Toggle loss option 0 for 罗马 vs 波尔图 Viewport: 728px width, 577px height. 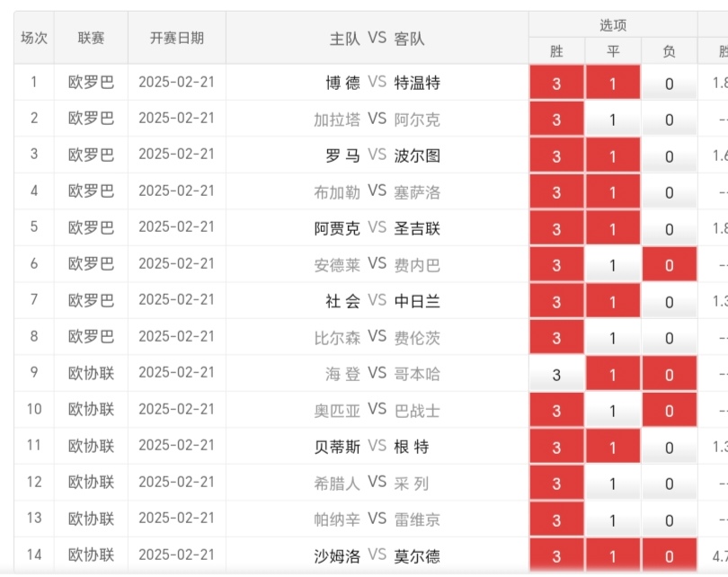(669, 156)
